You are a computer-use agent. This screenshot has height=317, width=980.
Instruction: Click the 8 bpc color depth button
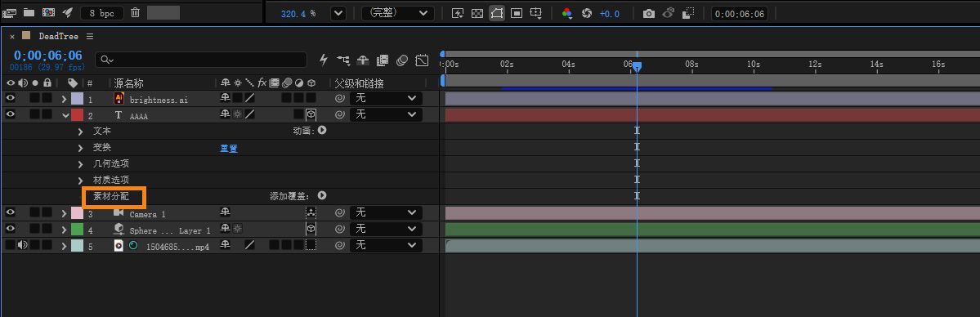click(x=102, y=12)
